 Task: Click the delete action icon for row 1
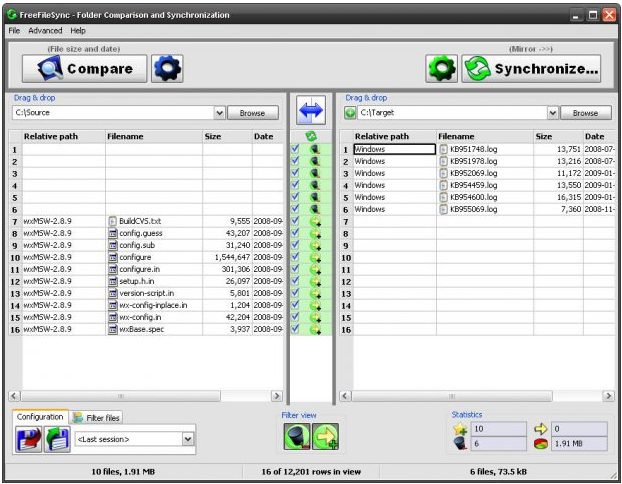coord(315,150)
